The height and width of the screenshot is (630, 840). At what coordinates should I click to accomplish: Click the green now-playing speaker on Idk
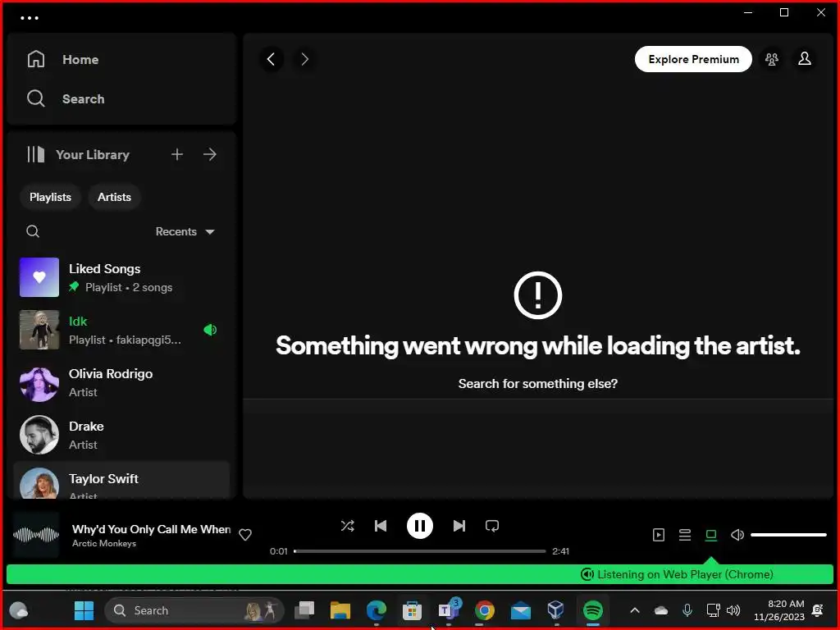(210, 330)
